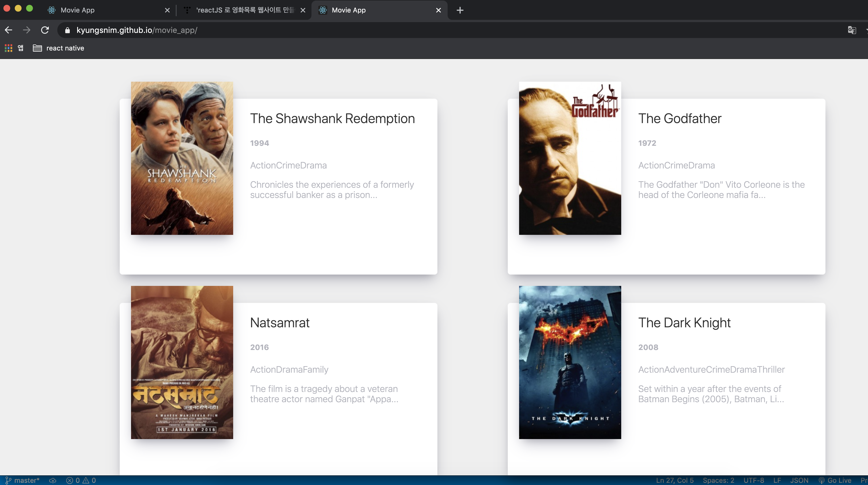This screenshot has width=868, height=485.
Task: Click the browser forward arrow
Action: (27, 30)
